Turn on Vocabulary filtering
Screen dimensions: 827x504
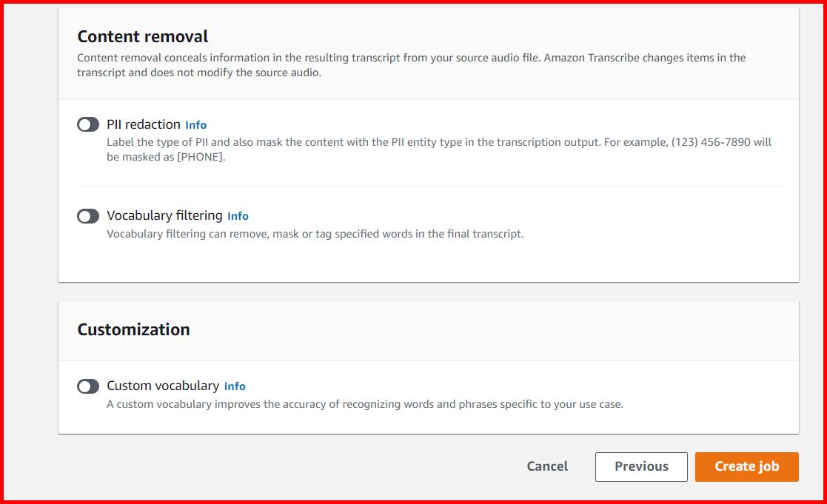click(x=89, y=215)
